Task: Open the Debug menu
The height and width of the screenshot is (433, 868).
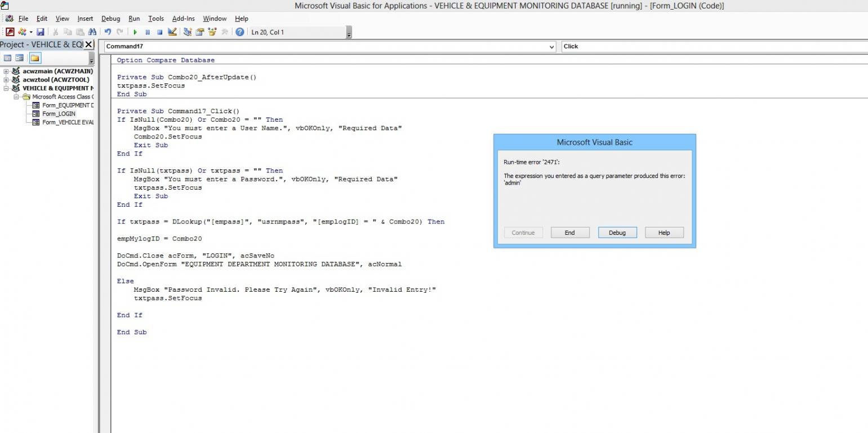Action: tap(111, 19)
